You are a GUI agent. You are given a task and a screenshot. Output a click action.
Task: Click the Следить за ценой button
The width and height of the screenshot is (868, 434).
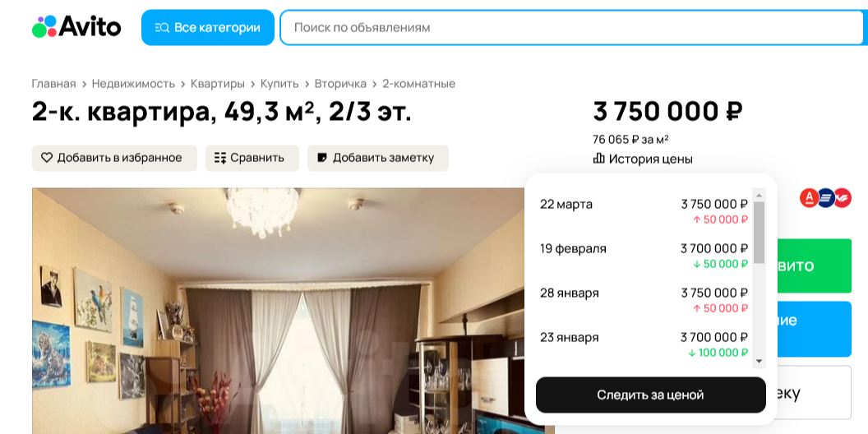pos(650,395)
